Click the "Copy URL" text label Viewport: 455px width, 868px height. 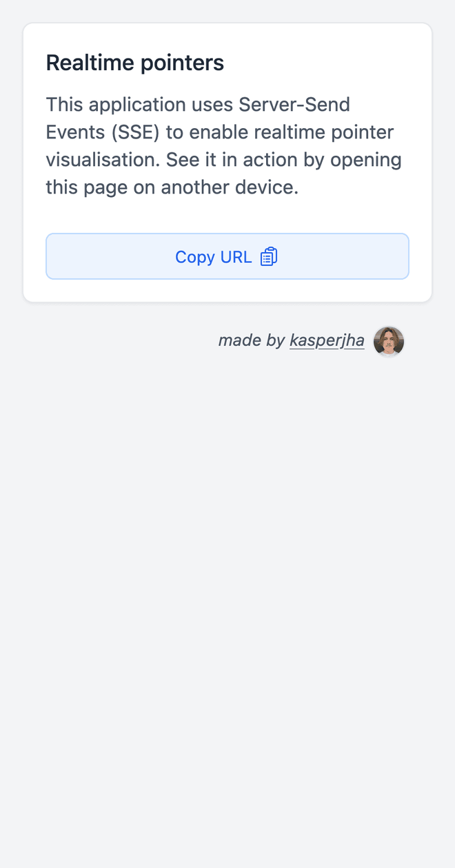point(213,257)
